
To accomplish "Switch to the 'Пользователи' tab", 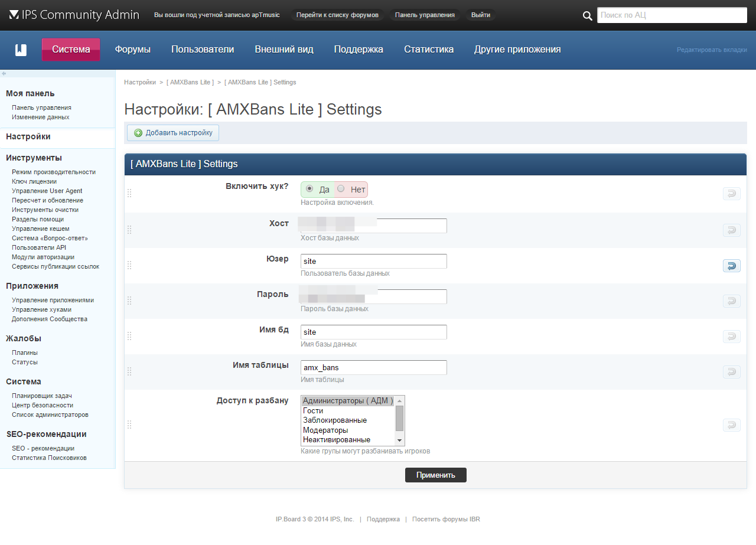I will (x=203, y=50).
